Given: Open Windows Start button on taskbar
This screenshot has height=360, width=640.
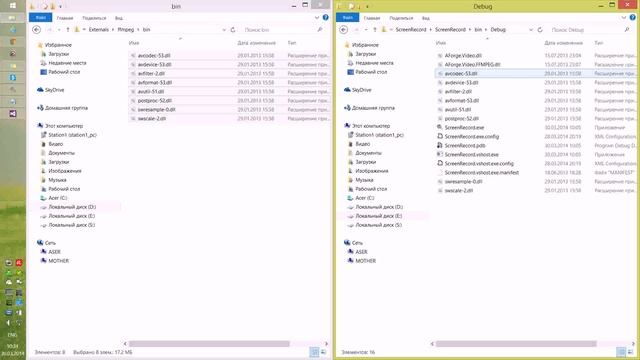Looking at the screenshot, I should [x=13, y=6].
